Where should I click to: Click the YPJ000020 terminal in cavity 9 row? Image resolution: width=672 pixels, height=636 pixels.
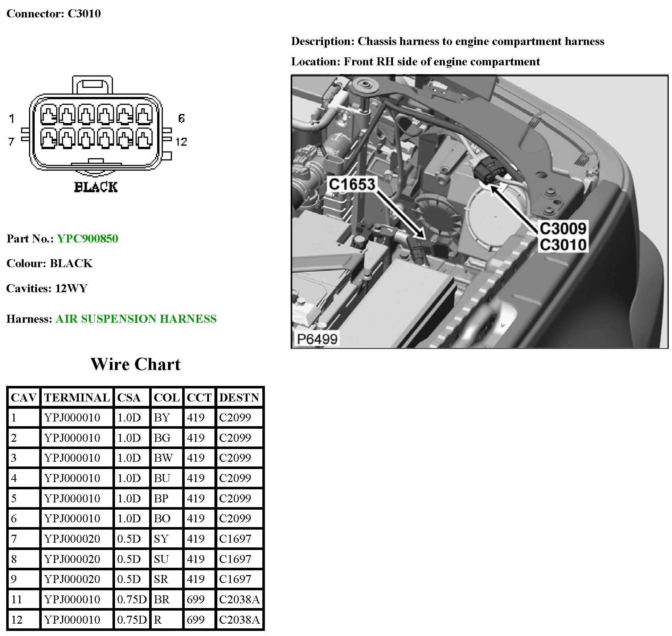tap(72, 579)
